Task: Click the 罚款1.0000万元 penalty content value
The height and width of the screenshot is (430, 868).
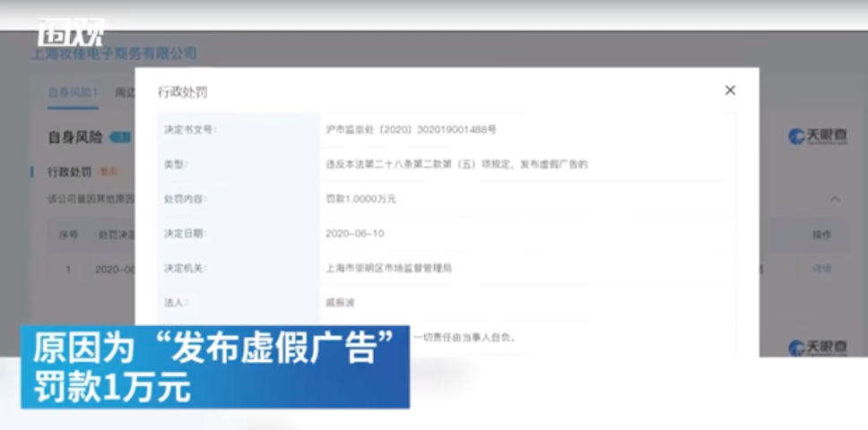Action: click(x=360, y=199)
